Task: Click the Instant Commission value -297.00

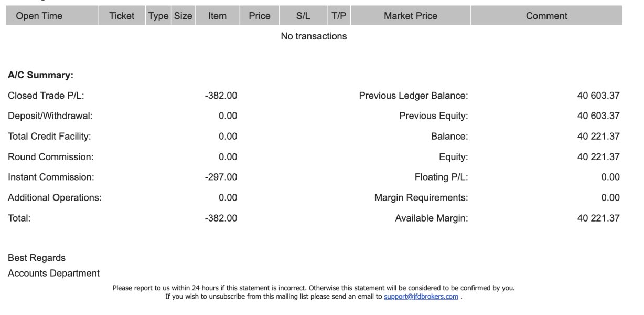Action: coord(221,177)
